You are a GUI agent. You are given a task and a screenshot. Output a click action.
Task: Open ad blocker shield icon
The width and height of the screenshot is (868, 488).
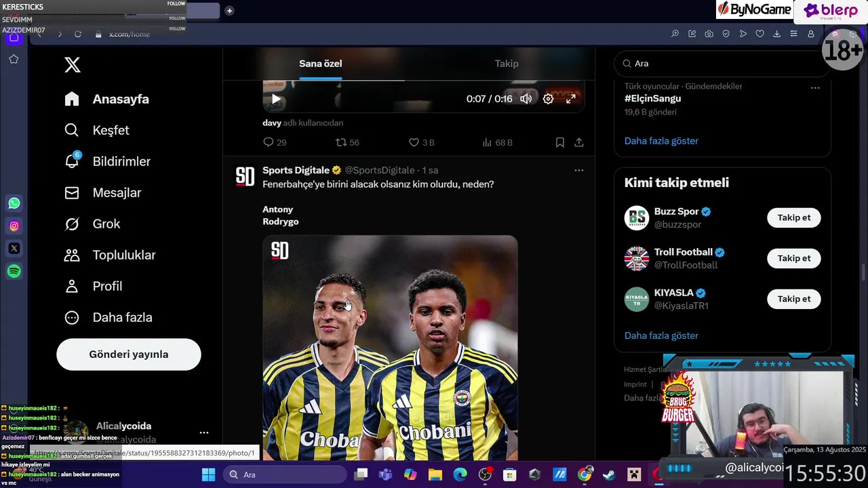[726, 34]
